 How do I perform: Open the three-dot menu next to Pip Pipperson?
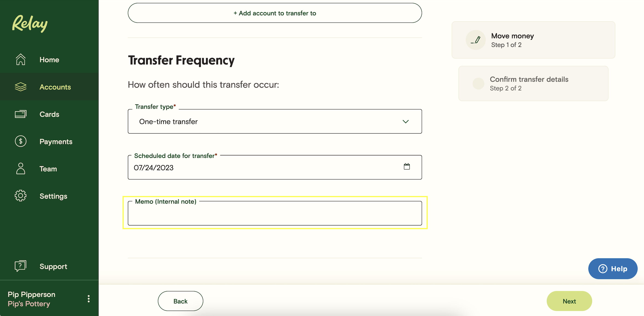(x=88, y=298)
